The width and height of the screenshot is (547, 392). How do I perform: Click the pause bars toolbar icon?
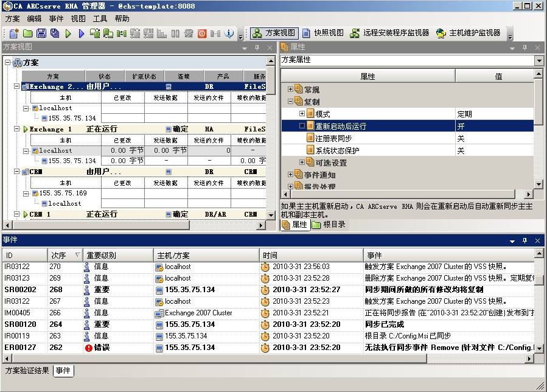click(175, 33)
